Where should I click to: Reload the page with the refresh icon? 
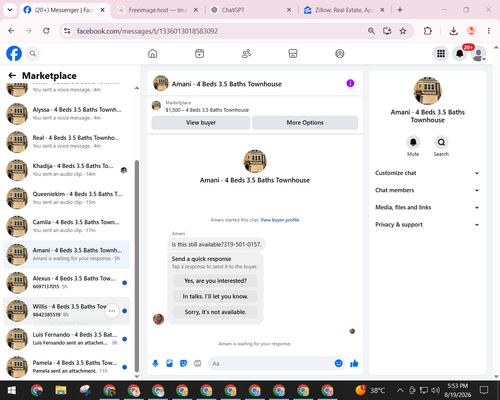coord(46,31)
